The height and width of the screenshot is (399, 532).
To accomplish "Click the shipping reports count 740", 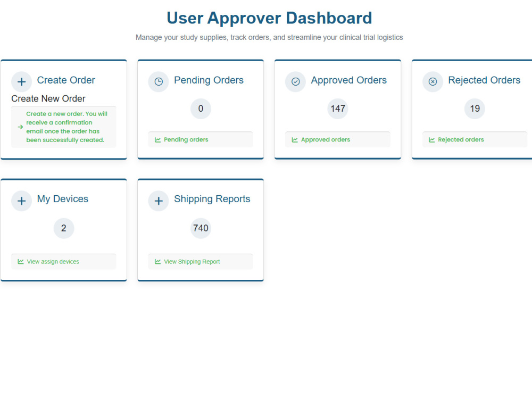I will 201,228.
